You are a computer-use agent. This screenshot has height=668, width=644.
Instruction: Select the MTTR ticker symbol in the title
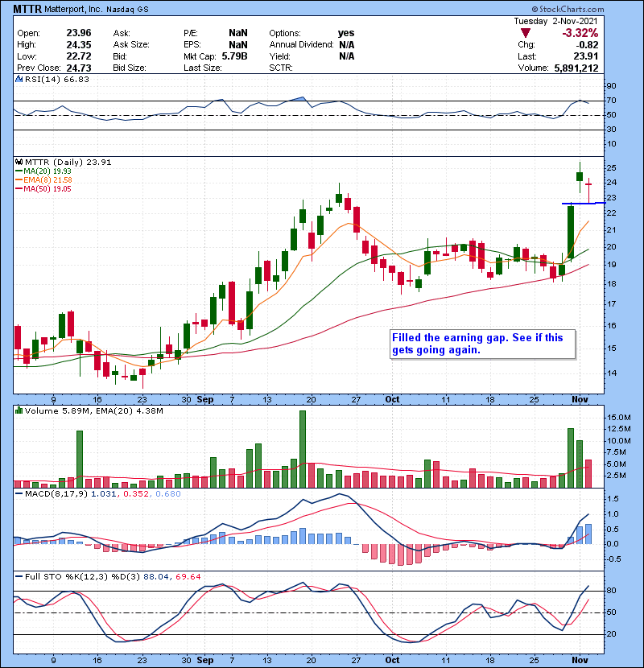(x=27, y=9)
